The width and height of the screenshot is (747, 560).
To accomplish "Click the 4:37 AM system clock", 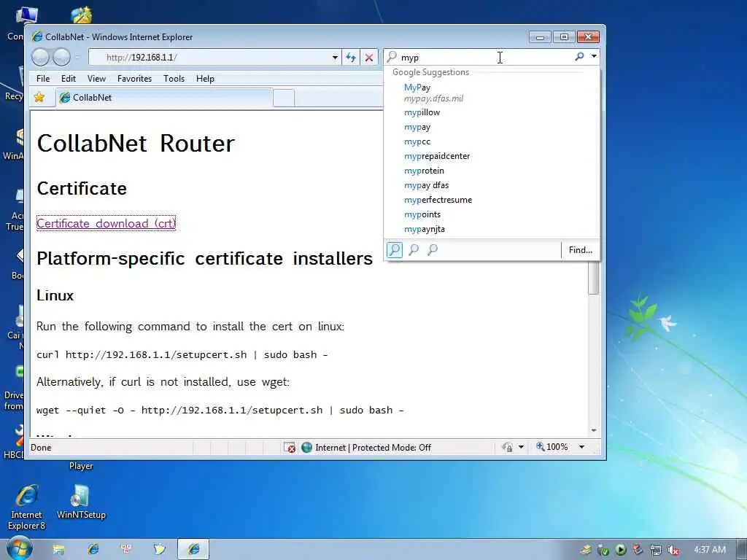I will [709, 550].
